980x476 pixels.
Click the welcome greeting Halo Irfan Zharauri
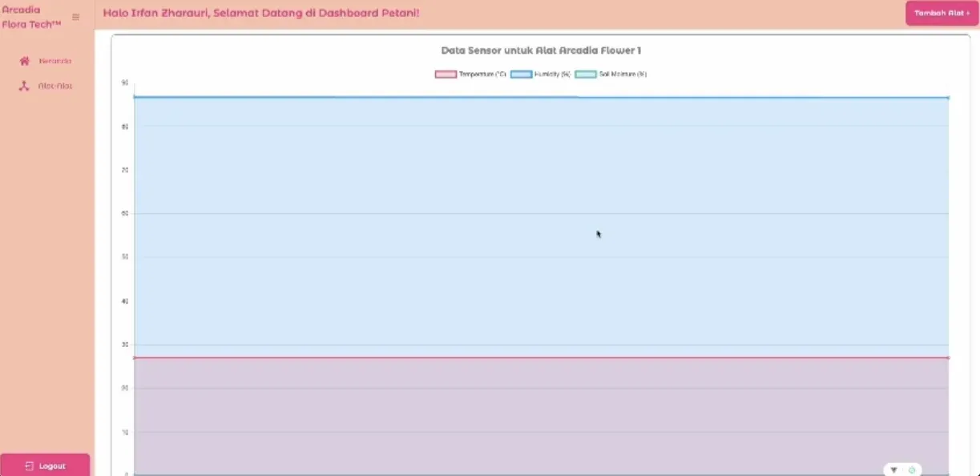(x=261, y=14)
